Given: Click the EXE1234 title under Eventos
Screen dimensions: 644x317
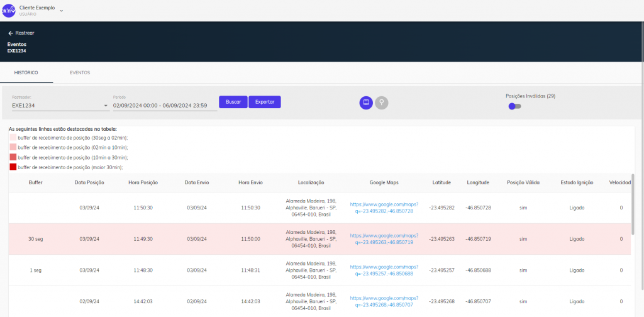Looking at the screenshot, I should point(17,51).
